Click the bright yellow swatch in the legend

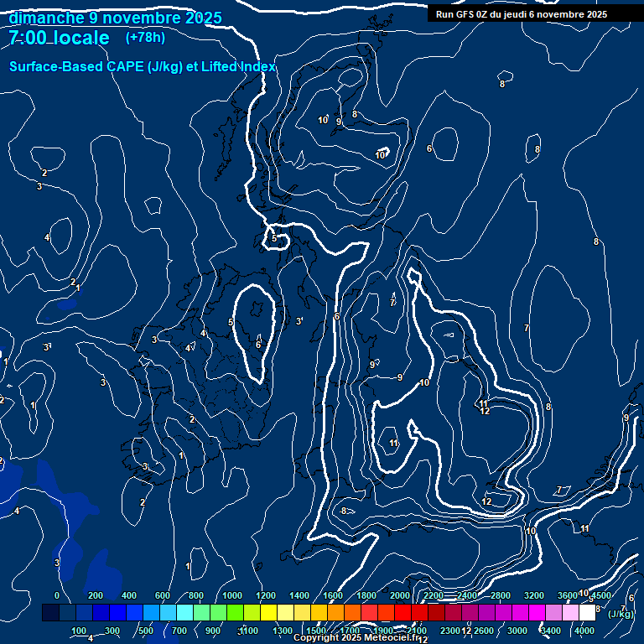pyautogui.click(x=268, y=613)
